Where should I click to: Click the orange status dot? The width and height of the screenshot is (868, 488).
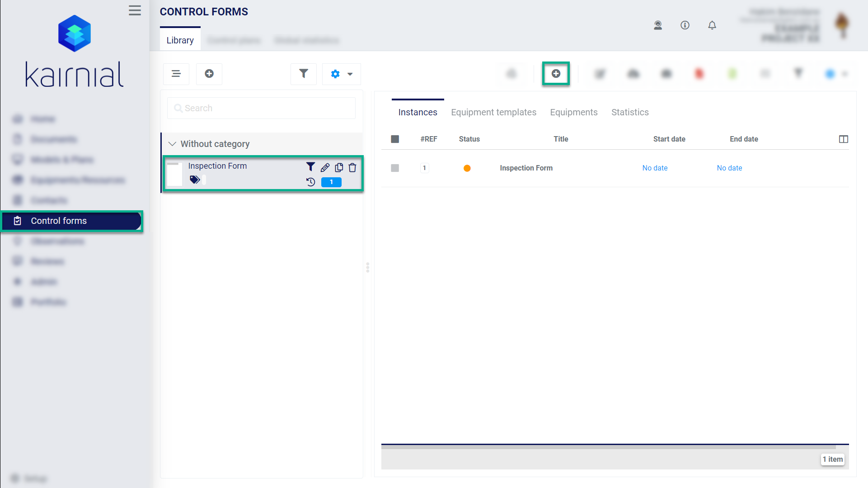[x=467, y=168]
